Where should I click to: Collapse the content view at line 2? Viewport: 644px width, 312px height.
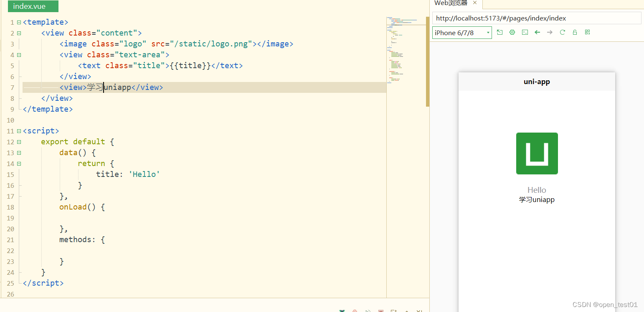tap(19, 33)
